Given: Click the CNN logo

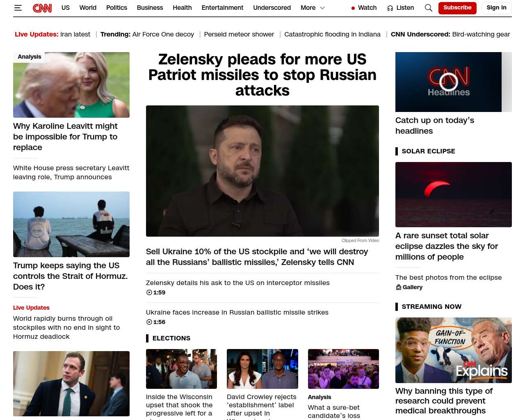Looking at the screenshot, I should tap(42, 8).
